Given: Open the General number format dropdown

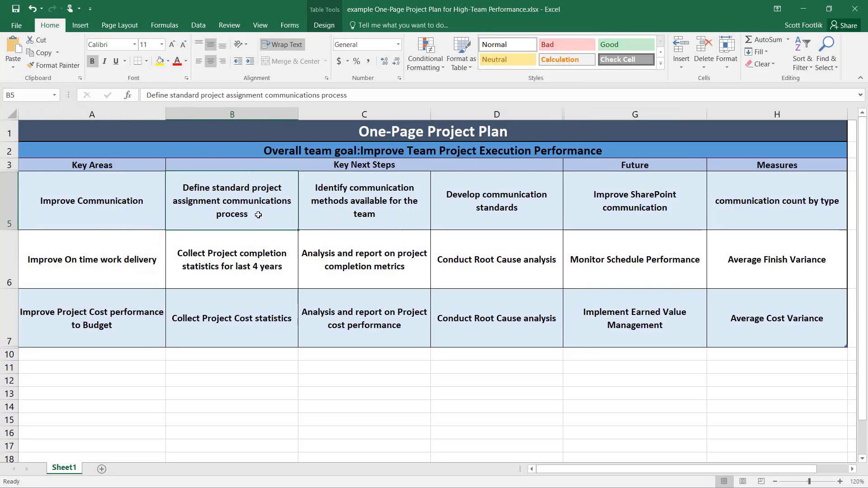Looking at the screenshot, I should tap(398, 44).
